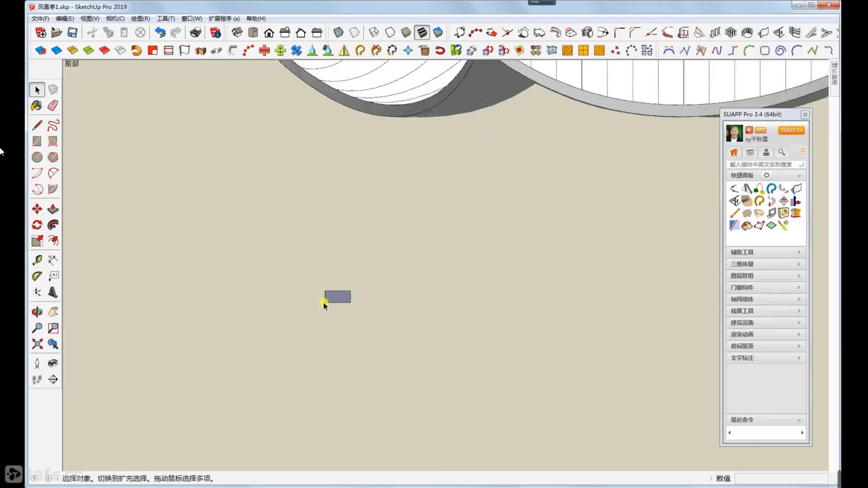Expand 图层群组 category in SUAPP
The width and height of the screenshot is (868, 488).
click(x=766, y=276)
